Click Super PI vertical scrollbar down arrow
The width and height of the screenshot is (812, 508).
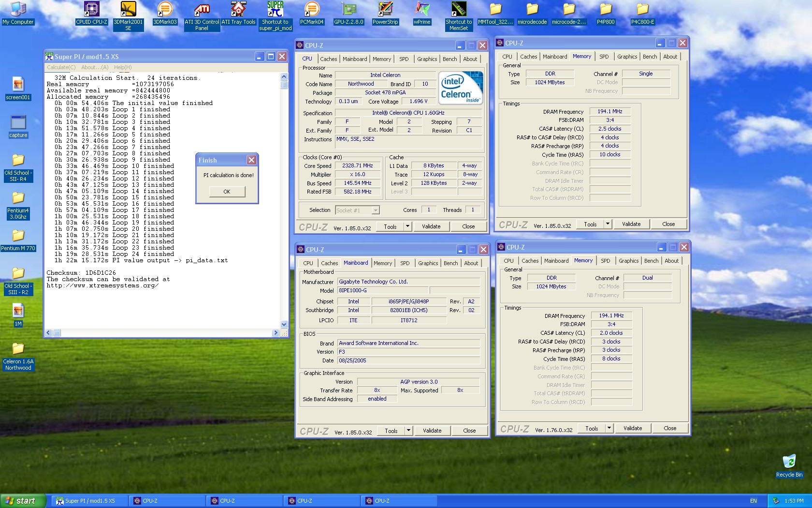284,324
